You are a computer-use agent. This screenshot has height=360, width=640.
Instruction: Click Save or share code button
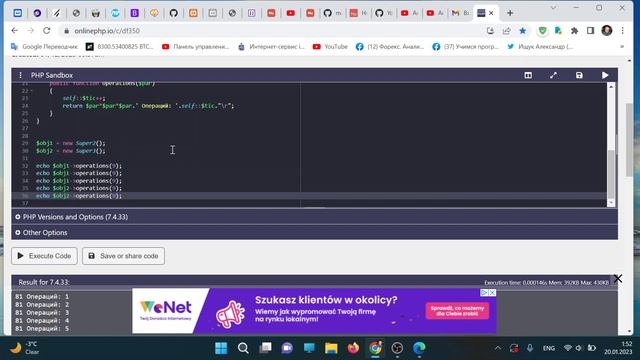tap(123, 256)
